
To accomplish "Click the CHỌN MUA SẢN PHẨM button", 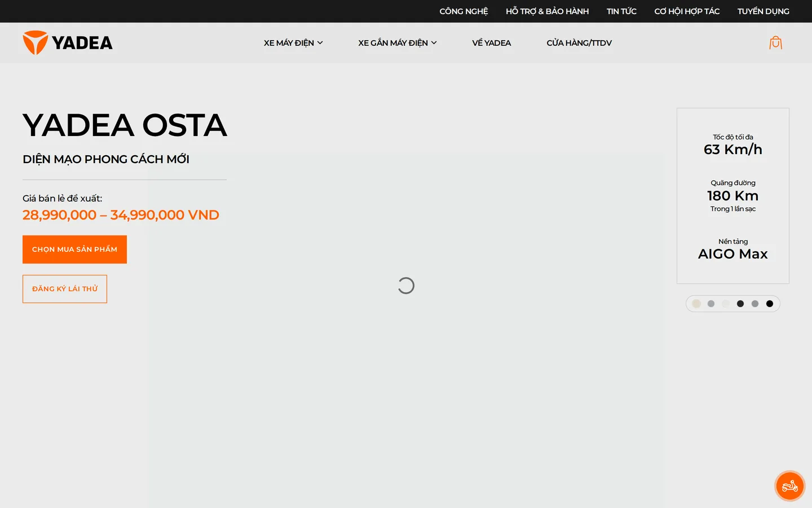I will tap(74, 249).
